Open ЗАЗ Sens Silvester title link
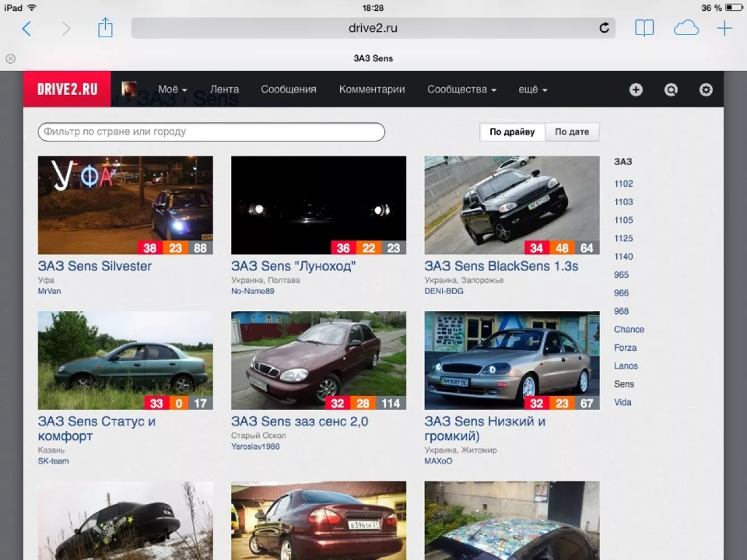Screen dimensions: 747x560 pos(95,266)
